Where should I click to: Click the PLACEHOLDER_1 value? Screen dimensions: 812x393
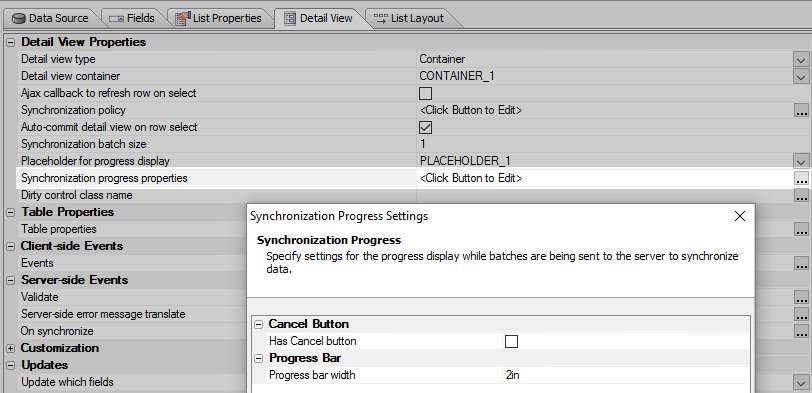pyautogui.click(x=466, y=161)
